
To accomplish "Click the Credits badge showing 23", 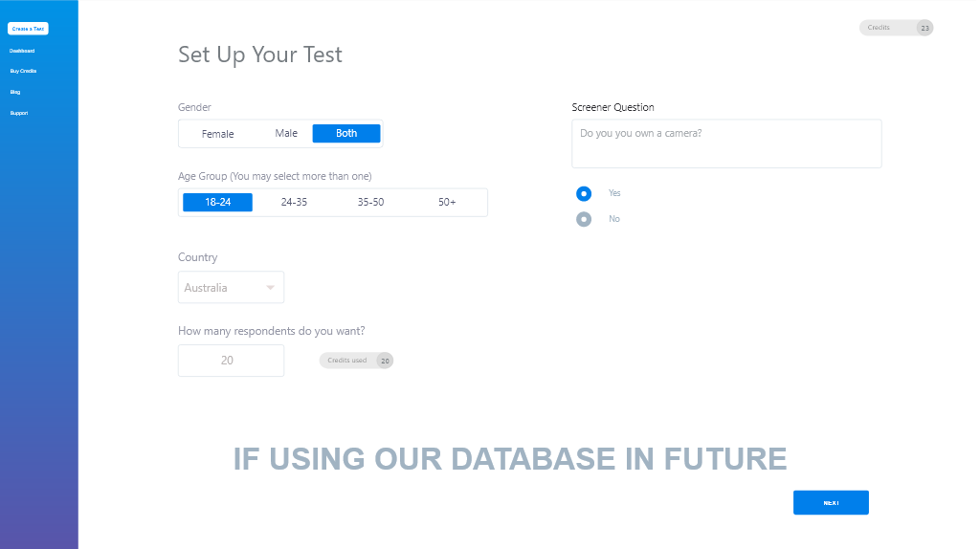I will pyautogui.click(x=896, y=28).
